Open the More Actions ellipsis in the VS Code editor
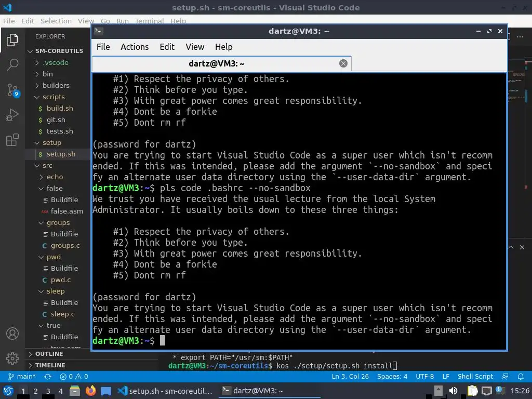This screenshot has height=399, width=532. (x=520, y=37)
